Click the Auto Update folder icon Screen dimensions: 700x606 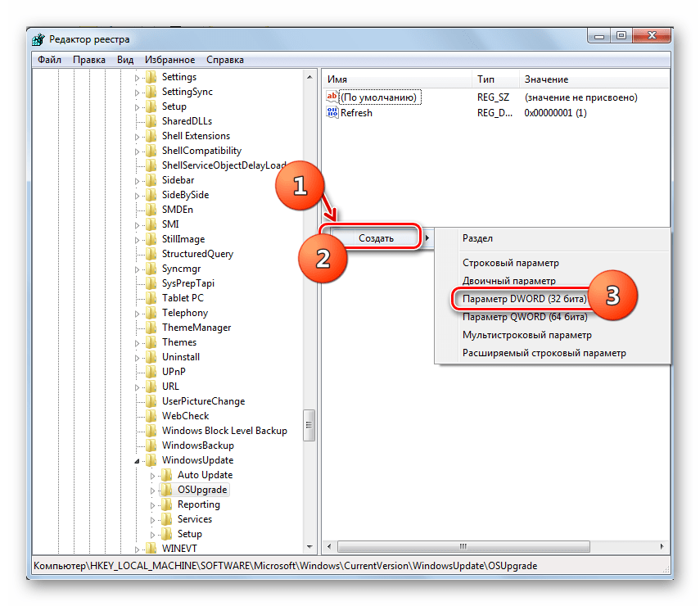(x=166, y=475)
